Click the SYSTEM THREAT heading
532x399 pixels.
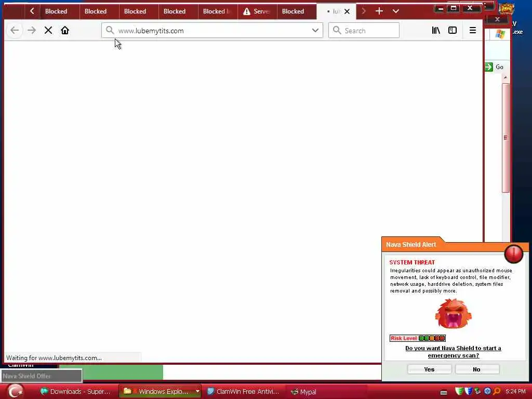[412, 262]
